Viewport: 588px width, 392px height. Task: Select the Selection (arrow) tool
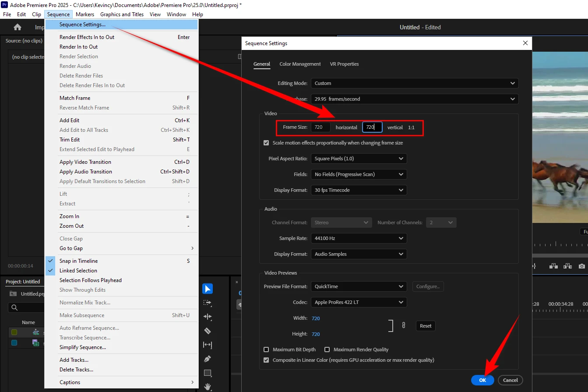click(208, 289)
